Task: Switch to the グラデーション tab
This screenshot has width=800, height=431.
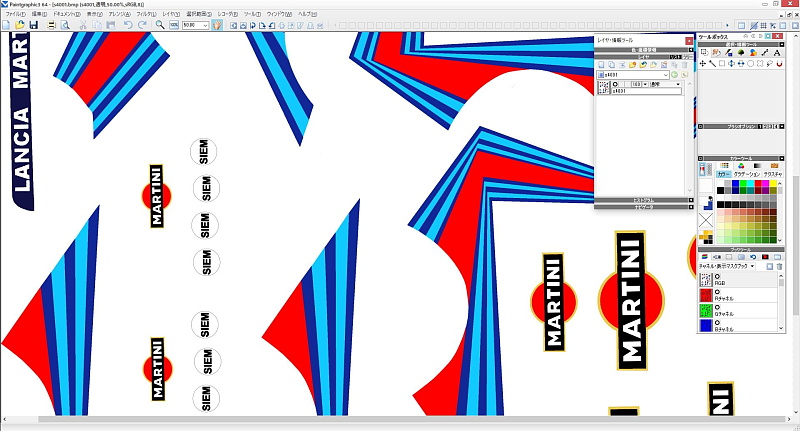Action: (747, 174)
